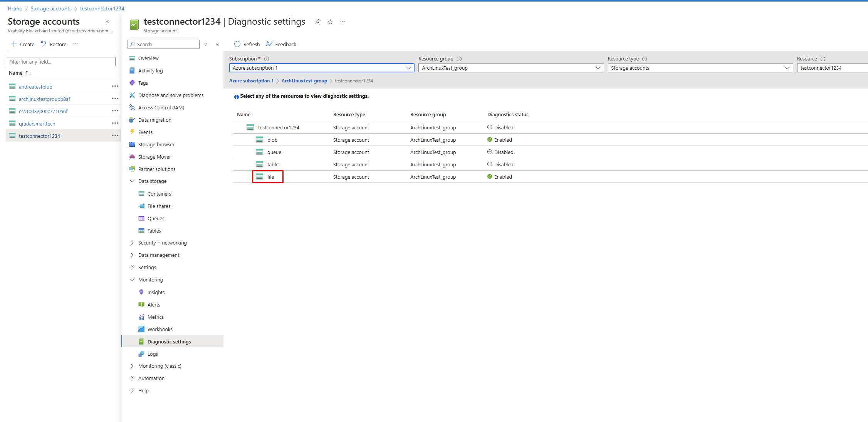
Task: Click the favorite star icon in the header
Action: [330, 22]
